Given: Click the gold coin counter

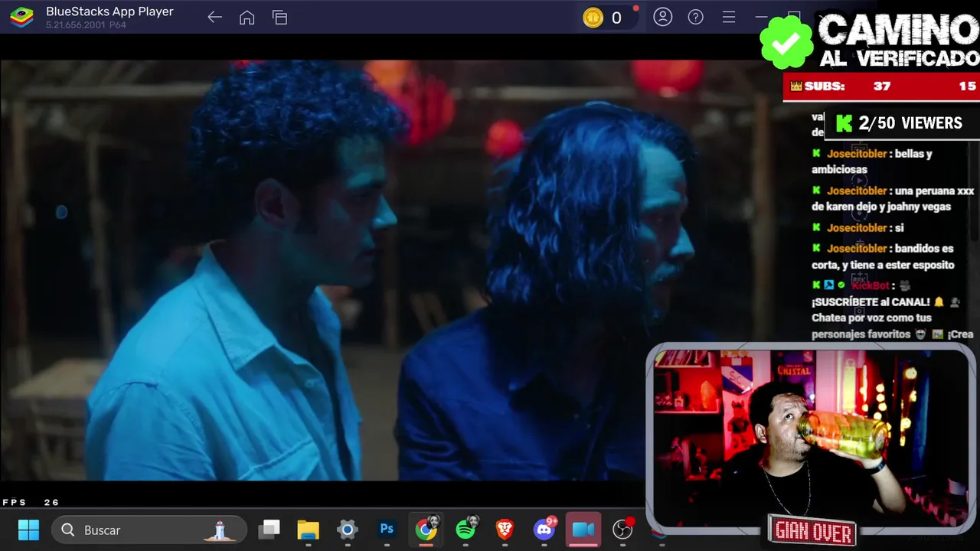Looking at the screenshot, I should (606, 18).
